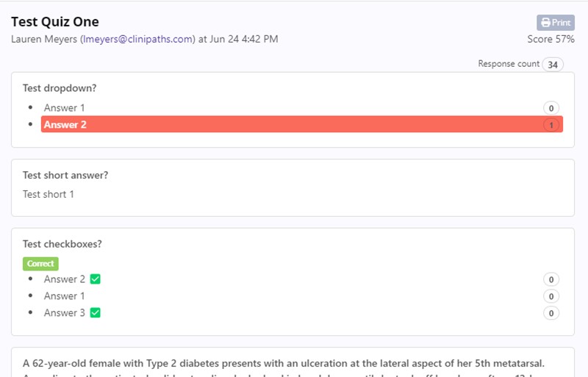Viewport: 588px width, 377px height.
Task: Click the Test checkboxes? question heading
Action: click(63, 244)
